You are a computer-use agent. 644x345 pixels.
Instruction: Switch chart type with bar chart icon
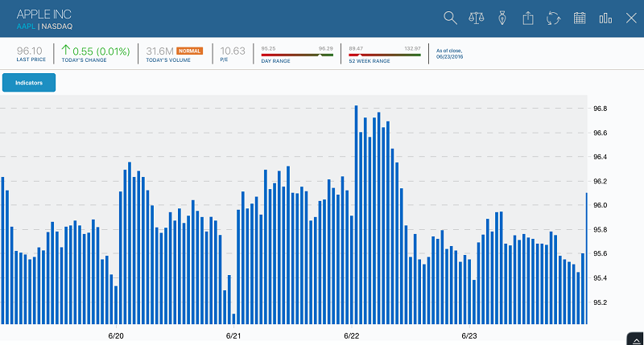[605, 18]
